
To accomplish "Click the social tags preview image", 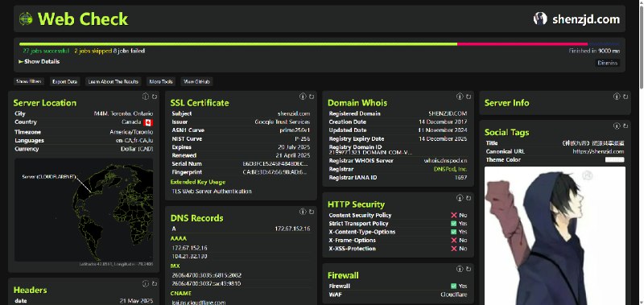I will [x=555, y=236].
